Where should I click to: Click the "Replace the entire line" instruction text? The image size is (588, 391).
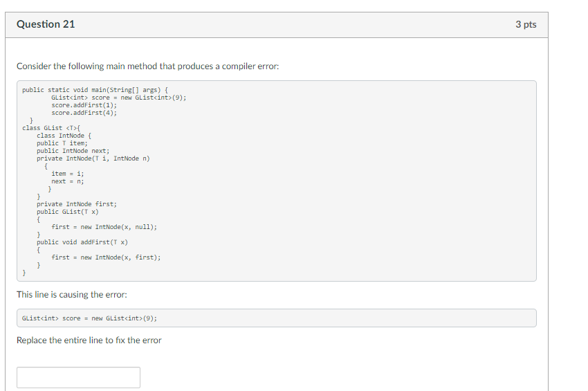[x=89, y=340]
